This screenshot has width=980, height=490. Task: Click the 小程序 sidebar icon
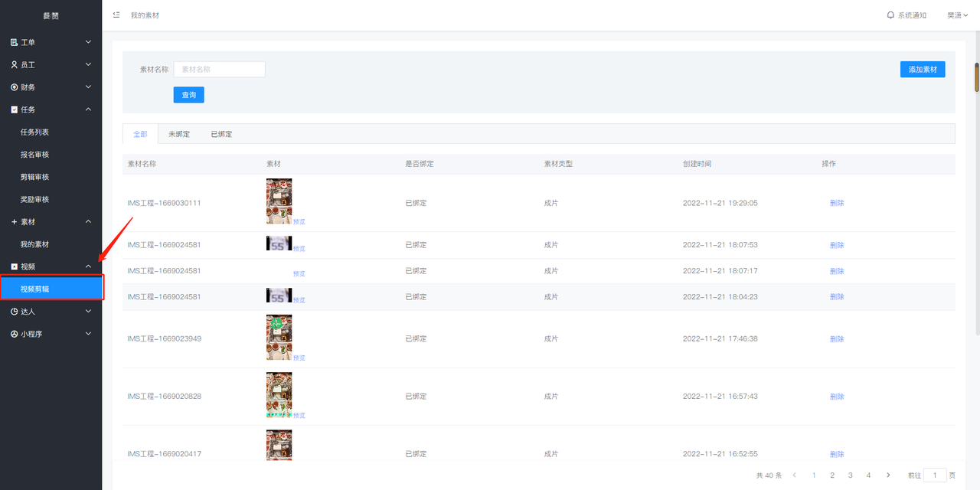[x=14, y=334]
